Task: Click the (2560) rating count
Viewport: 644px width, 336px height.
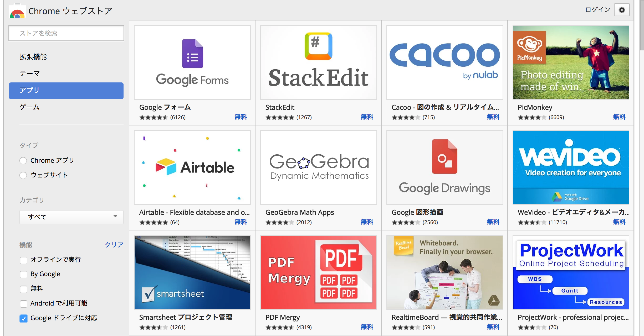Action: click(x=430, y=222)
